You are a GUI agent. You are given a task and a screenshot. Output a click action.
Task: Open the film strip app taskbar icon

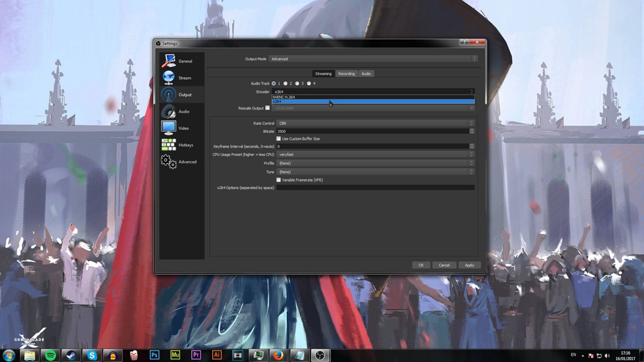click(237, 355)
